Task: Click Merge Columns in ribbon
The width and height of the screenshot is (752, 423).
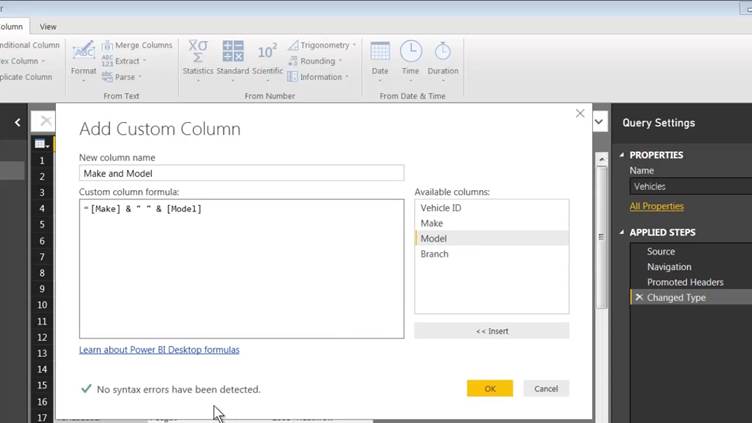Action: 137,45
